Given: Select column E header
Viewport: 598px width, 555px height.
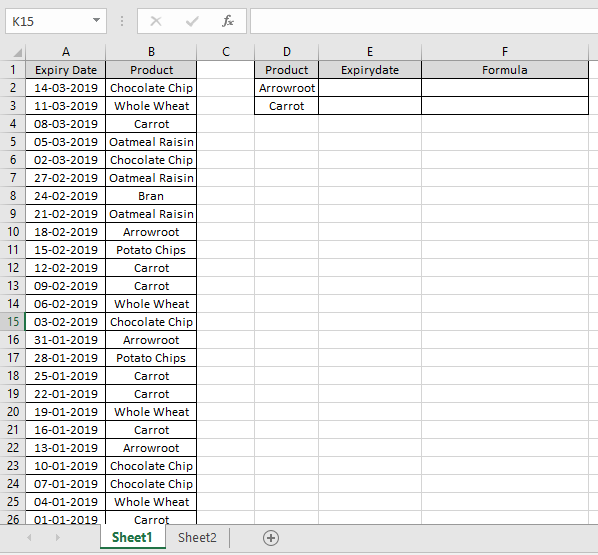Looking at the screenshot, I should (370, 51).
